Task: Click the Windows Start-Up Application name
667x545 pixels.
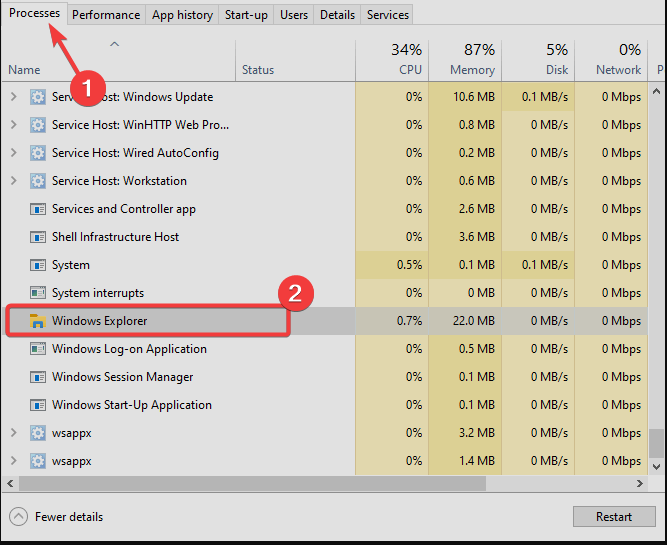Action: [132, 405]
